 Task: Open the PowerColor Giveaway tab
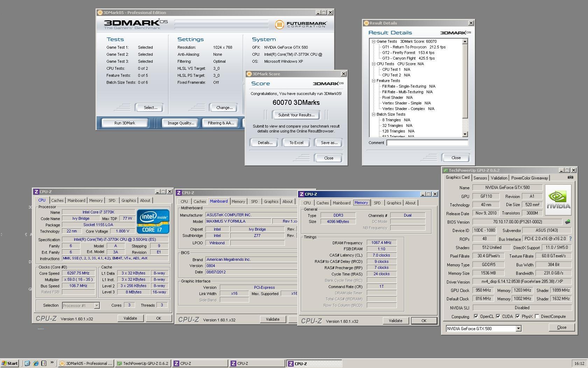click(530, 178)
